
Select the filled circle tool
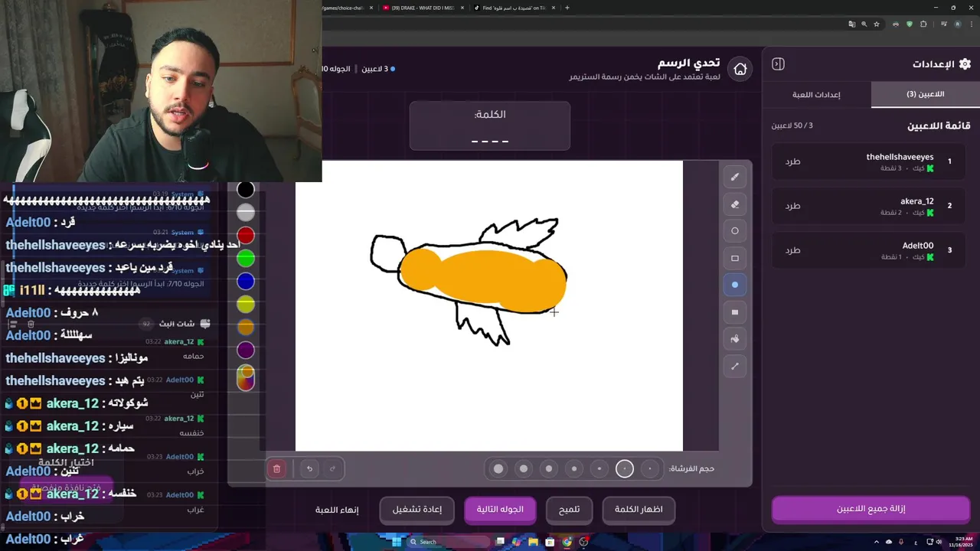(735, 285)
